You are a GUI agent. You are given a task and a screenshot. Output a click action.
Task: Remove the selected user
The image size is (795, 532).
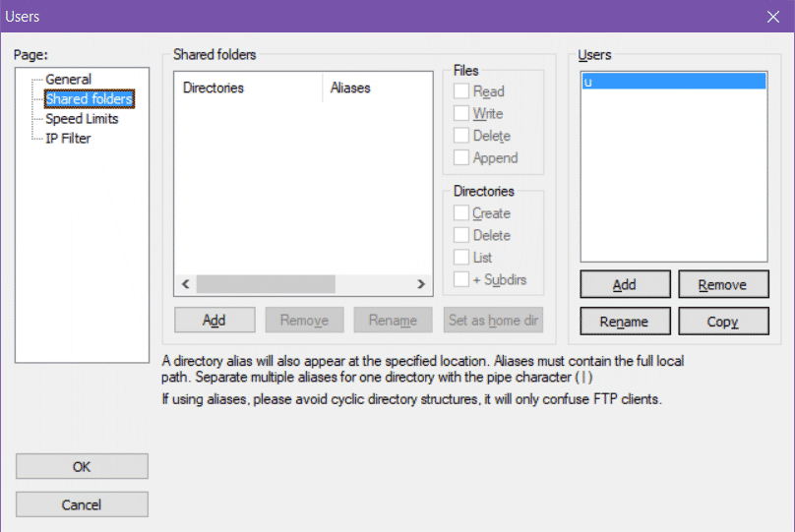coord(722,285)
